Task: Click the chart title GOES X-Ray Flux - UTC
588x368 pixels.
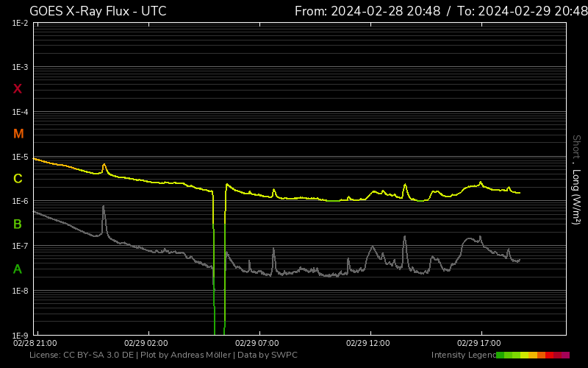Action: click(98, 11)
